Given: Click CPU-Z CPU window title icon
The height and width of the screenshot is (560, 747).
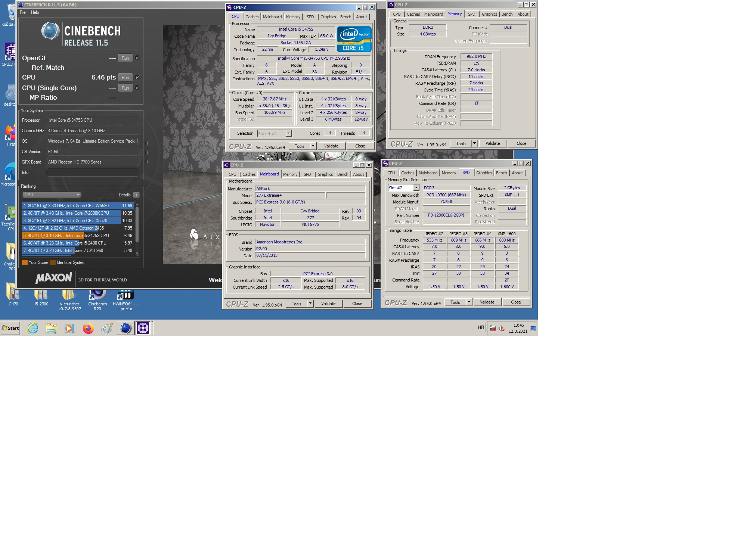Looking at the screenshot, I should click(229, 7).
